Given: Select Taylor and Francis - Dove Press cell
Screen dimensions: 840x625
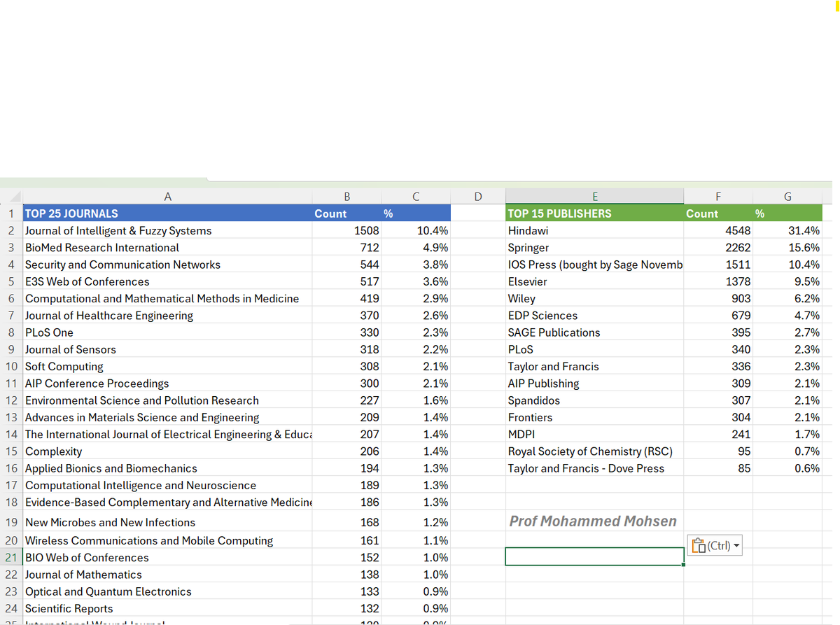Looking at the screenshot, I should pos(594,468).
